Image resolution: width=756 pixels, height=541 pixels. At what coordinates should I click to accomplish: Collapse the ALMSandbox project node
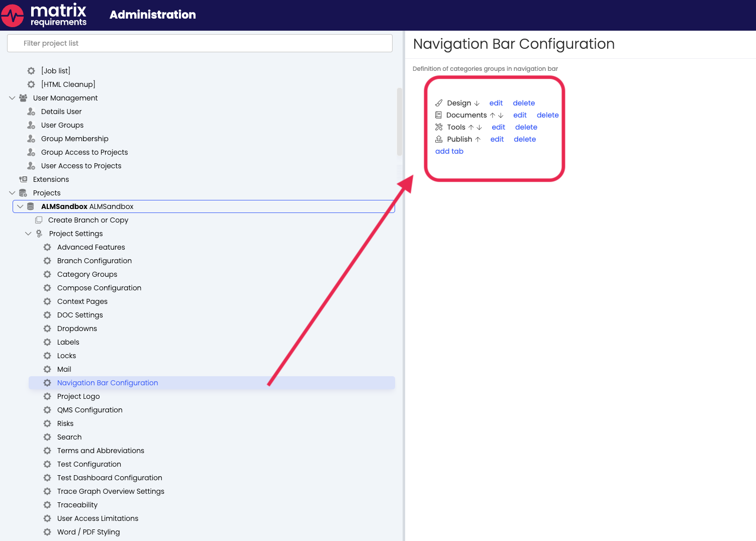pos(20,206)
